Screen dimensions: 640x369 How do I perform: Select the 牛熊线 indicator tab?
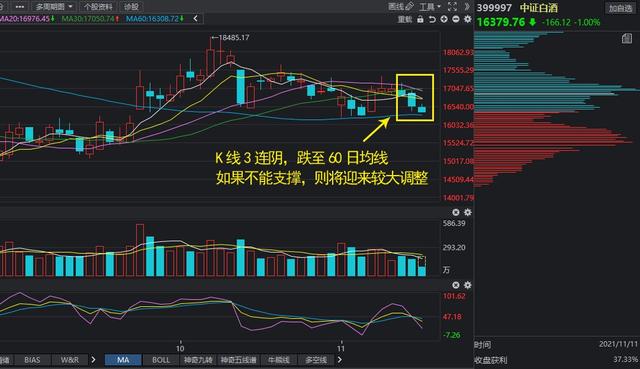[x=279, y=360]
